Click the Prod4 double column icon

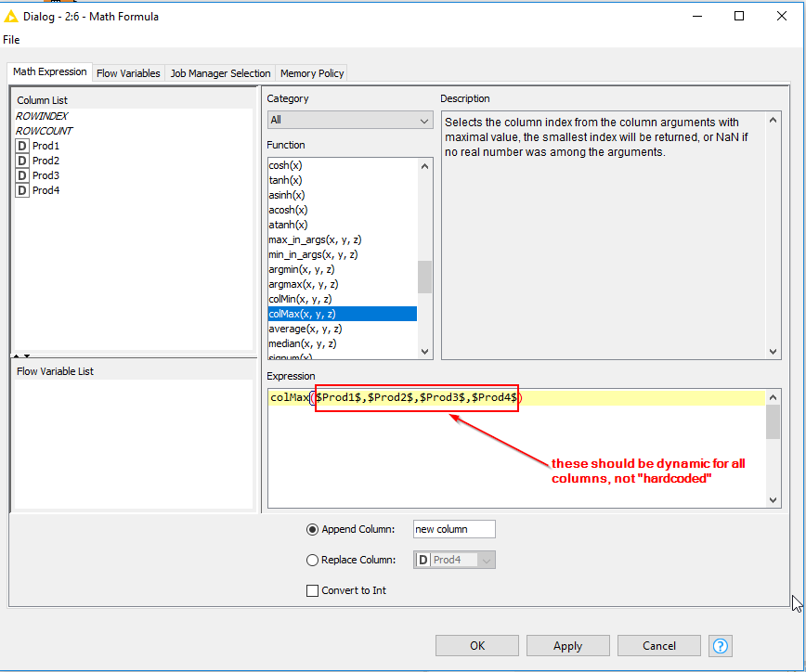[22, 190]
